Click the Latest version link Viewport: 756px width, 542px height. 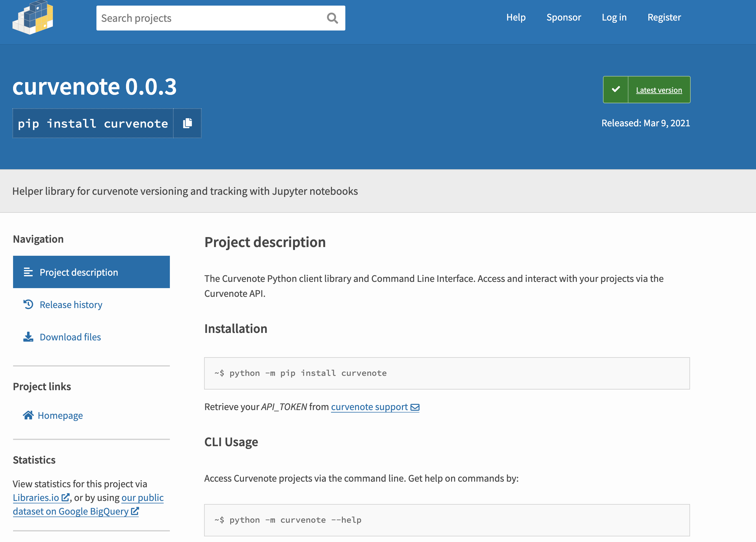pos(659,90)
